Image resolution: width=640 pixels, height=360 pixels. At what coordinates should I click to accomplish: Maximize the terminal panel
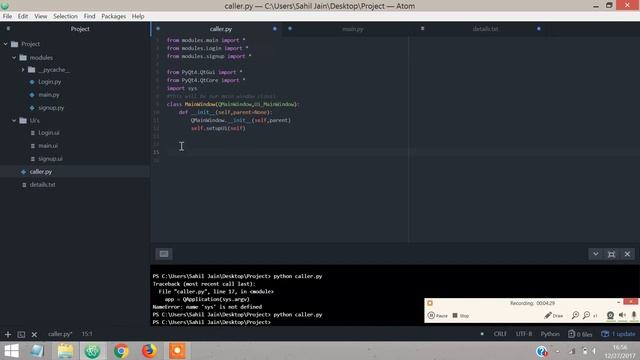(611, 254)
